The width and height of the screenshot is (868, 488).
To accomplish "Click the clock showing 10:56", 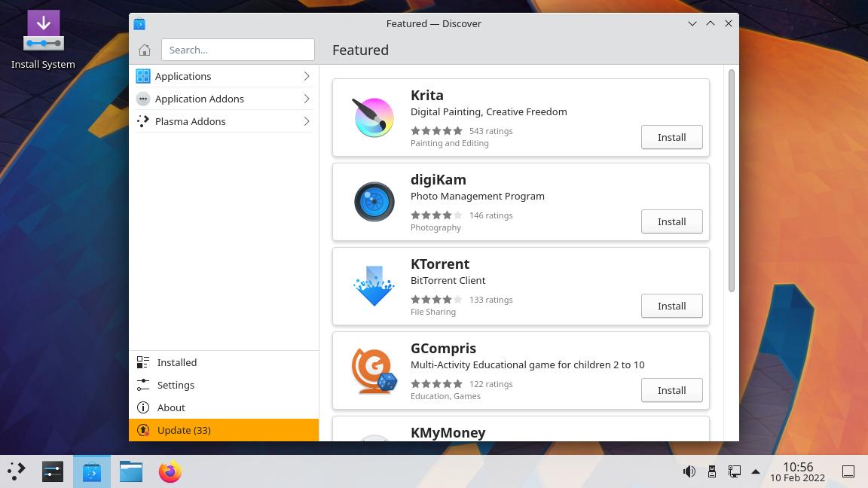I will point(798,467).
